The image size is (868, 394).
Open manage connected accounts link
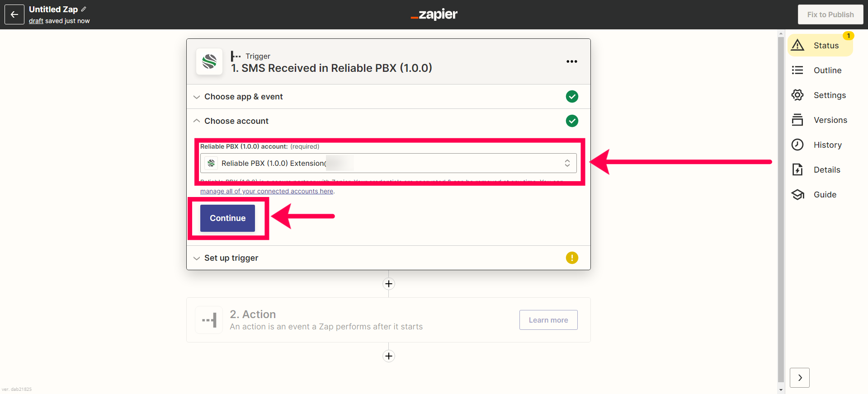point(267,191)
